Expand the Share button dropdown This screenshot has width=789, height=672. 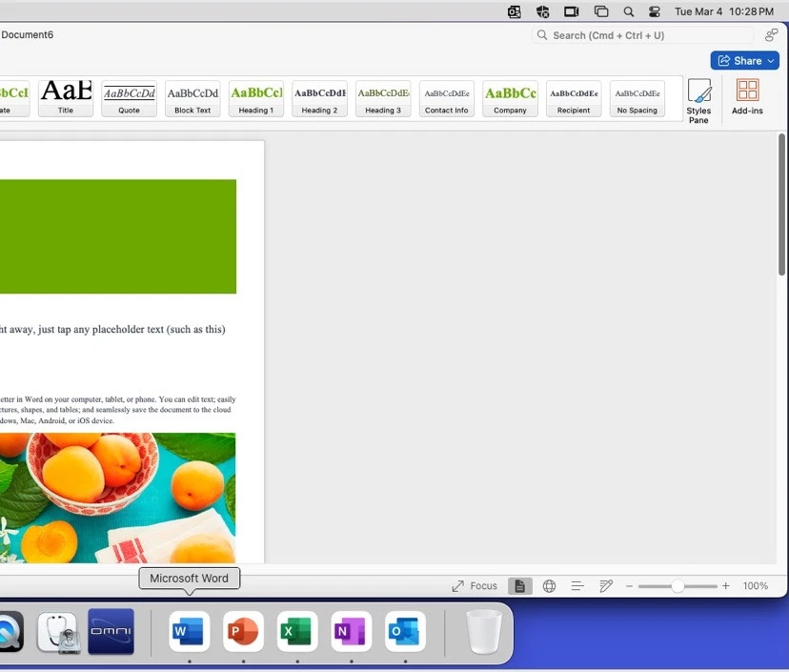pyautogui.click(x=768, y=60)
